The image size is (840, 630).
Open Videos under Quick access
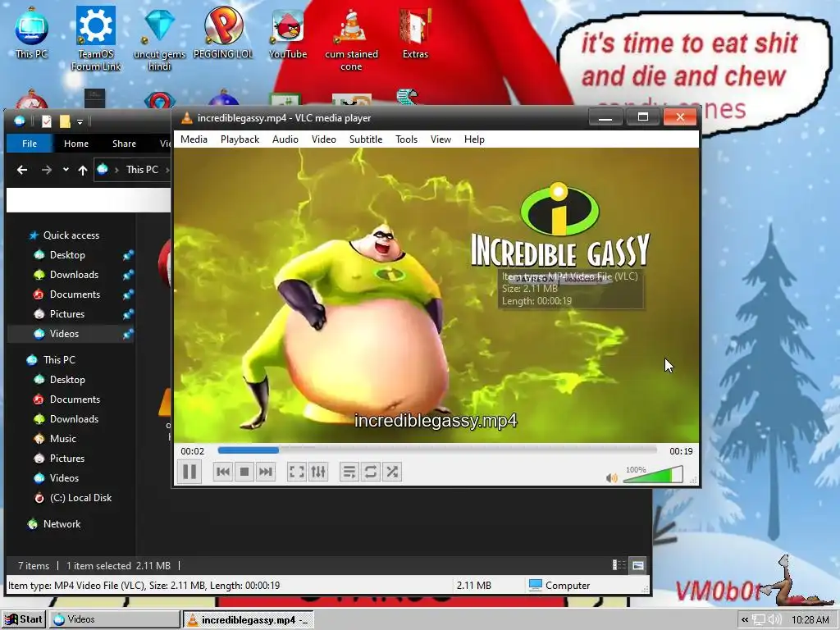[x=64, y=334]
